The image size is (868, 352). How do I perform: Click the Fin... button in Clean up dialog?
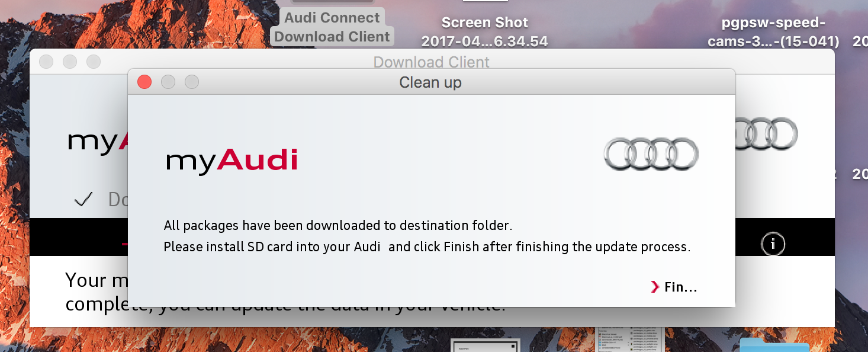coord(680,287)
